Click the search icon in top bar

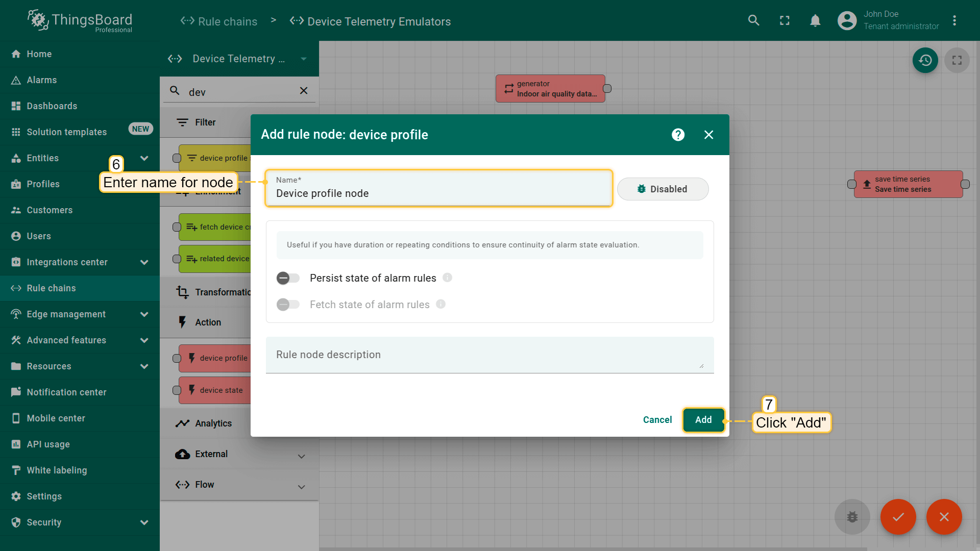click(753, 20)
